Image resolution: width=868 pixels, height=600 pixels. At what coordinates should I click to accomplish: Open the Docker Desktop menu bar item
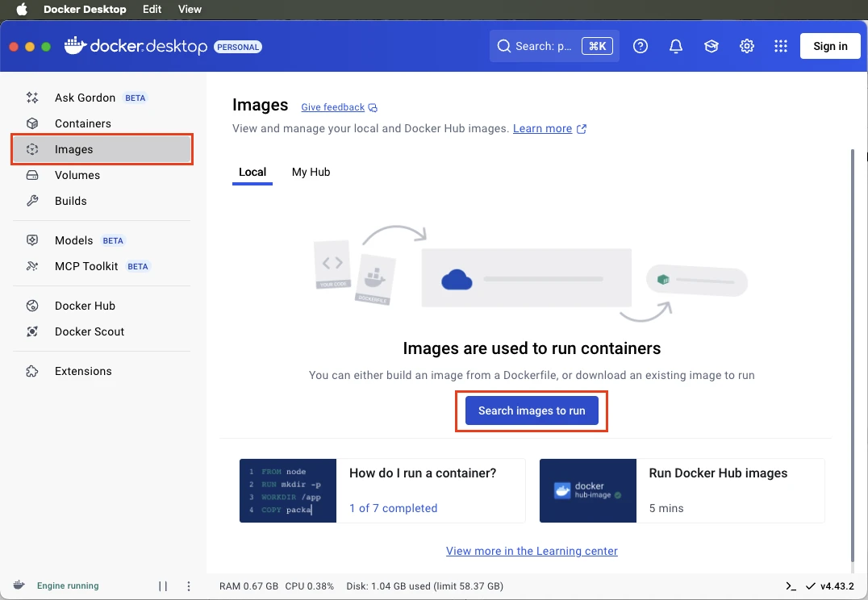click(x=85, y=10)
